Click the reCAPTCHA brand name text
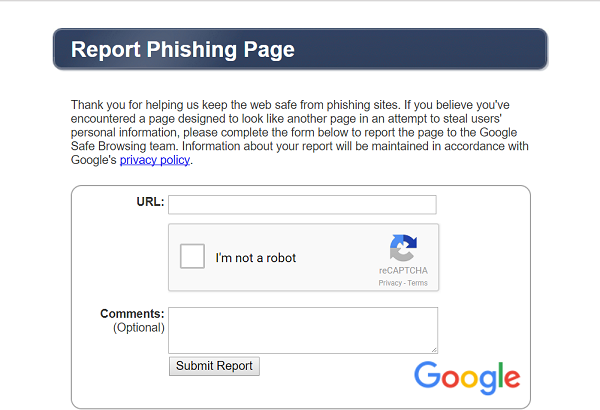Viewport: 600px width, 410px height. click(403, 271)
